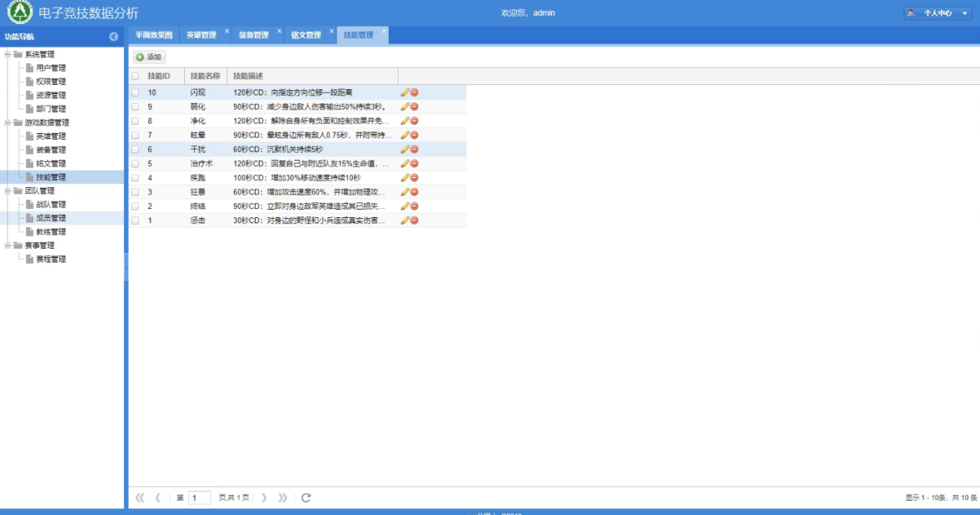
Task: Click the page number input field
Action: click(199, 497)
